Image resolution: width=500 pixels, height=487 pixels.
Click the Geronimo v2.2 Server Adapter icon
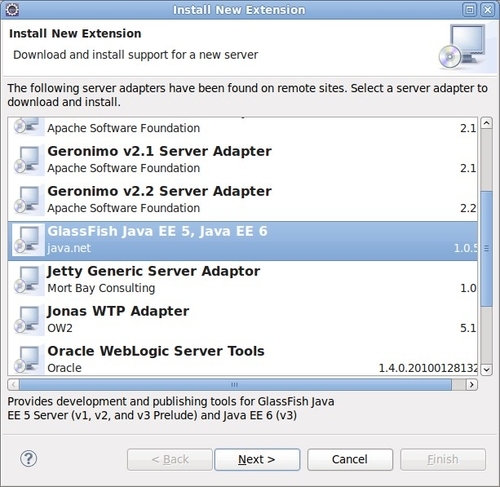29,200
